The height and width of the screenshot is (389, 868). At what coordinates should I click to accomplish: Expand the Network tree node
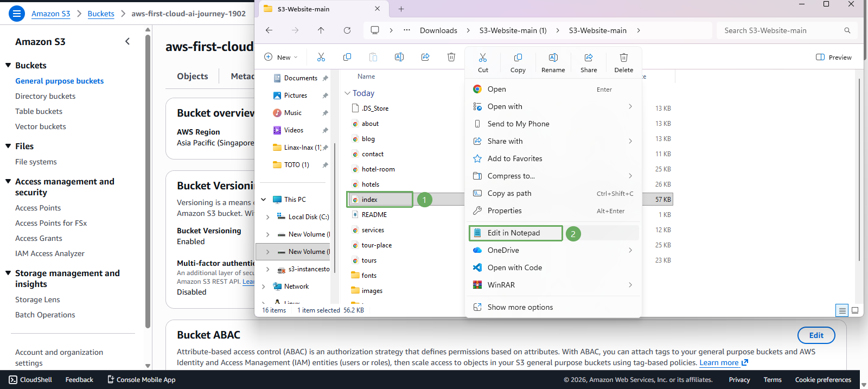tap(264, 286)
